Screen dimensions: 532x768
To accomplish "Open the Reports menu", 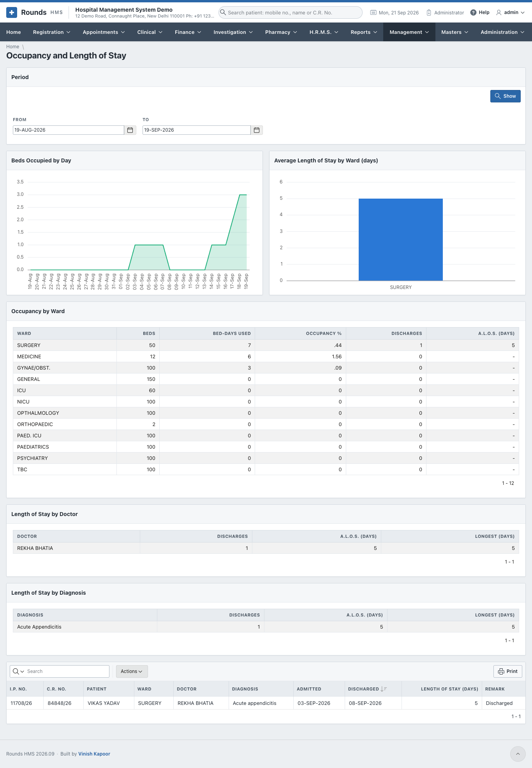I will pyautogui.click(x=364, y=32).
